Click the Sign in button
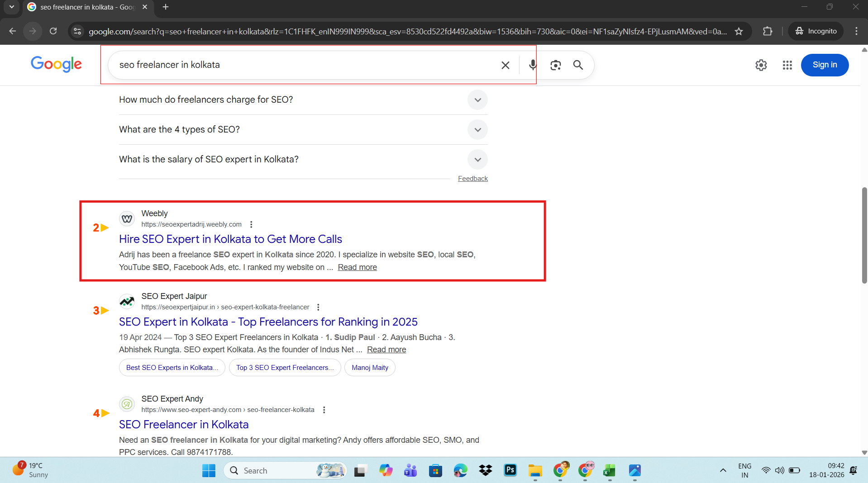868x483 pixels. coord(824,65)
